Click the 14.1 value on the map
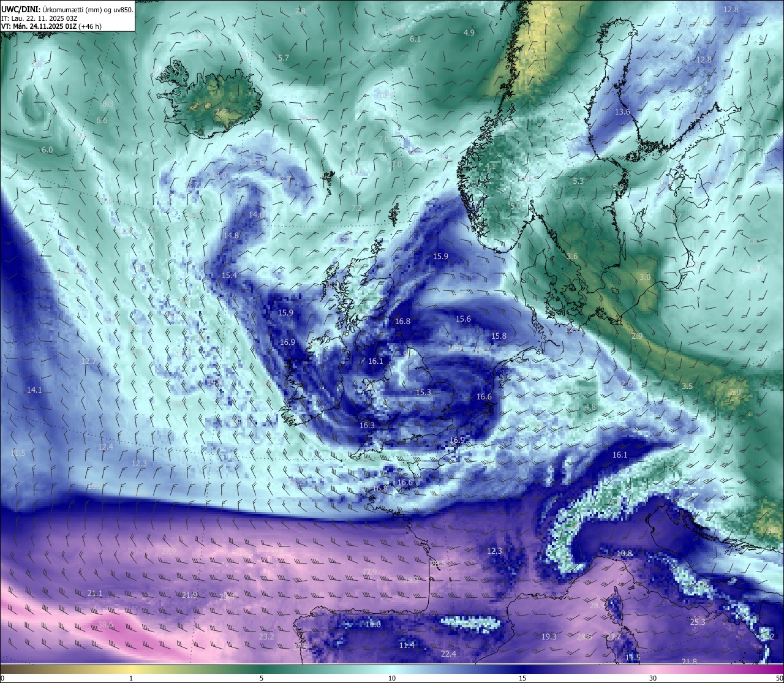 (34, 390)
